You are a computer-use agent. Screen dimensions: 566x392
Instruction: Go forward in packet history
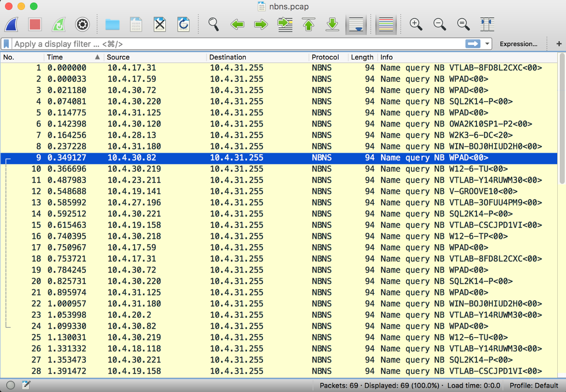[261, 24]
